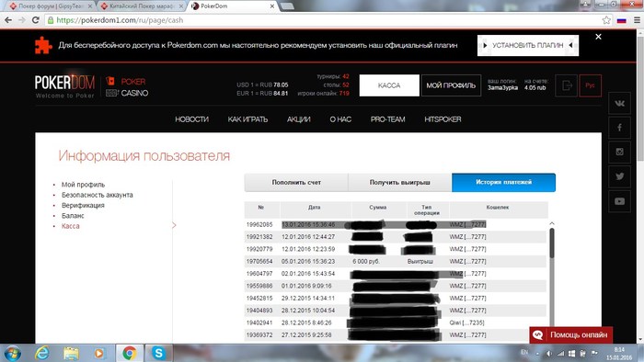Click Qiwi [...7235] wallet cell
The height and width of the screenshot is (362, 644).
pyautogui.click(x=466, y=323)
